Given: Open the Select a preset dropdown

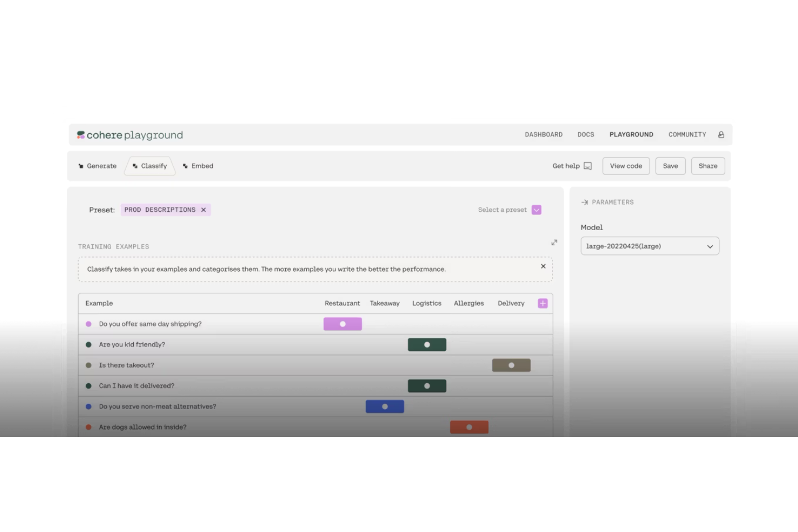Looking at the screenshot, I should click(x=501, y=210).
